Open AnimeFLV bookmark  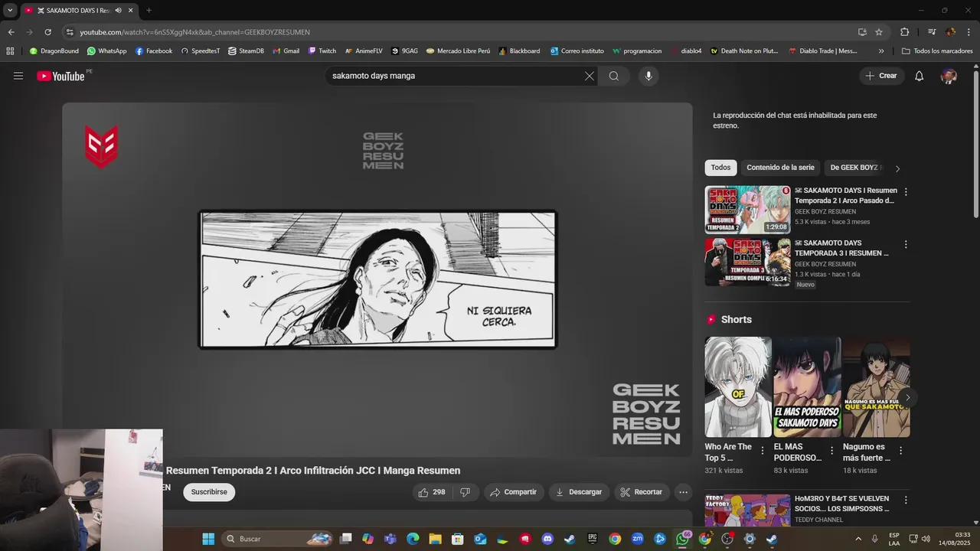tap(364, 51)
